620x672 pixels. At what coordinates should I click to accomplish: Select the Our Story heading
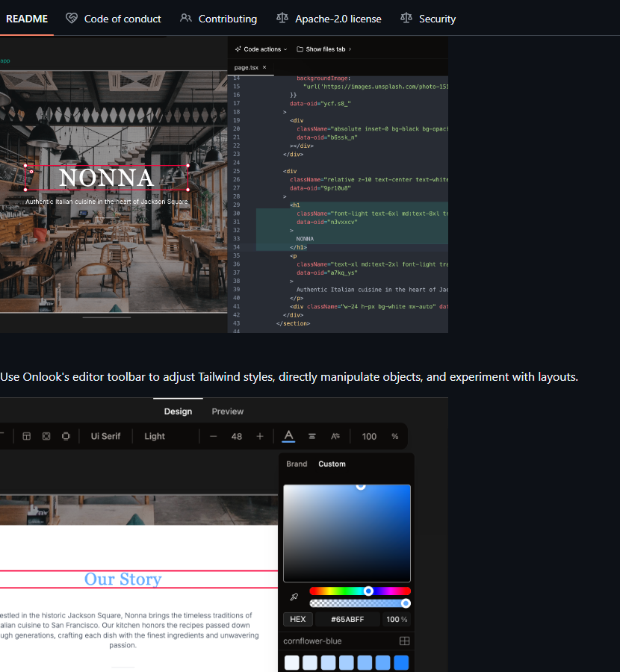point(123,579)
